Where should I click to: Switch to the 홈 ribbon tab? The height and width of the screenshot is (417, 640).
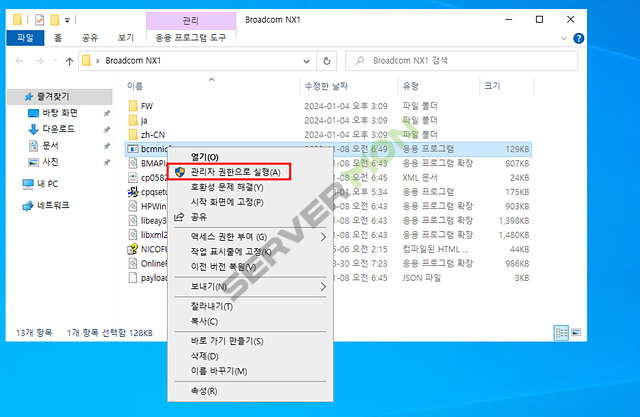58,38
